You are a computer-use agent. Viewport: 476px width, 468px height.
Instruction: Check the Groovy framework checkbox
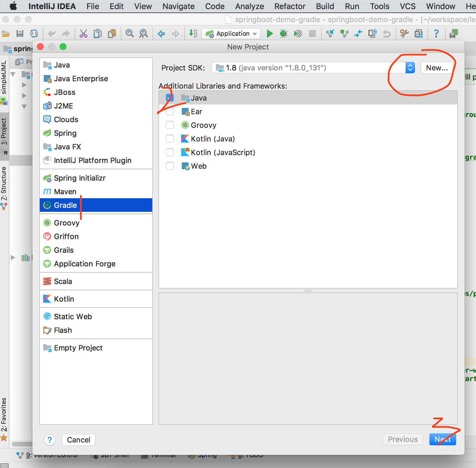click(170, 125)
